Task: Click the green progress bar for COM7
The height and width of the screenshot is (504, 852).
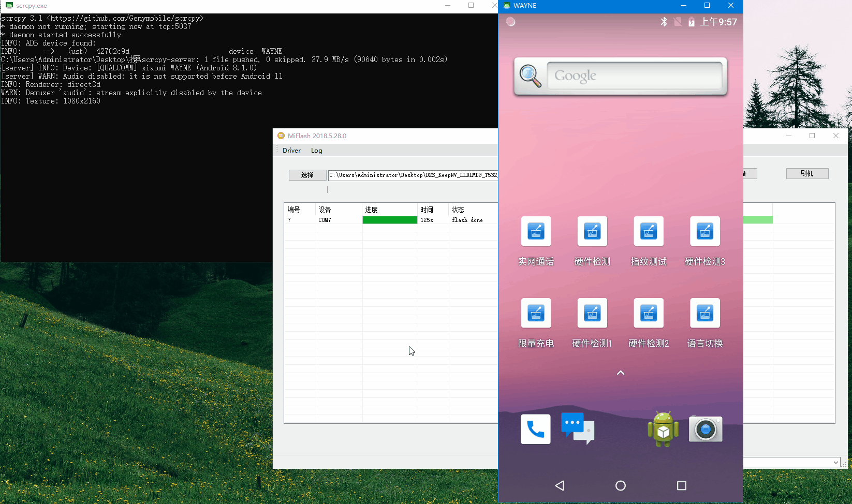Action: pyautogui.click(x=390, y=220)
